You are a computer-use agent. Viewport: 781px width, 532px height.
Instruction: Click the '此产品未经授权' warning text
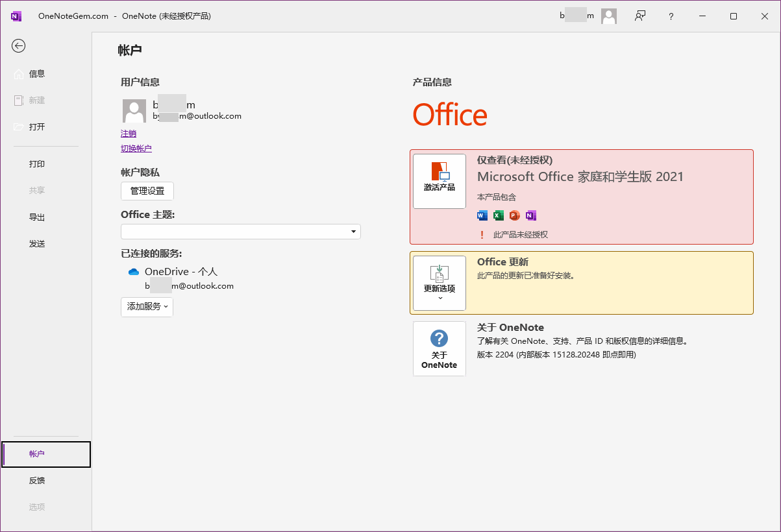521,235
